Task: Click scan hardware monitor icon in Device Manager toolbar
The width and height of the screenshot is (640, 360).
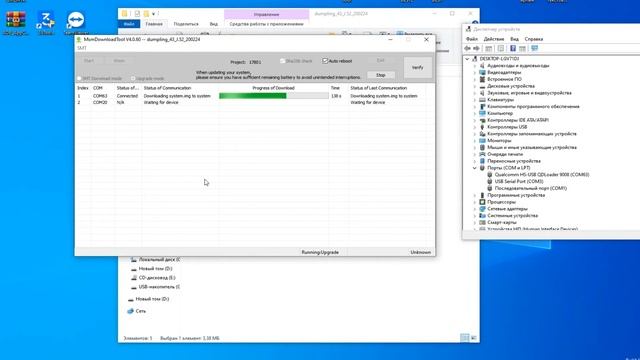Action: [x=535, y=48]
